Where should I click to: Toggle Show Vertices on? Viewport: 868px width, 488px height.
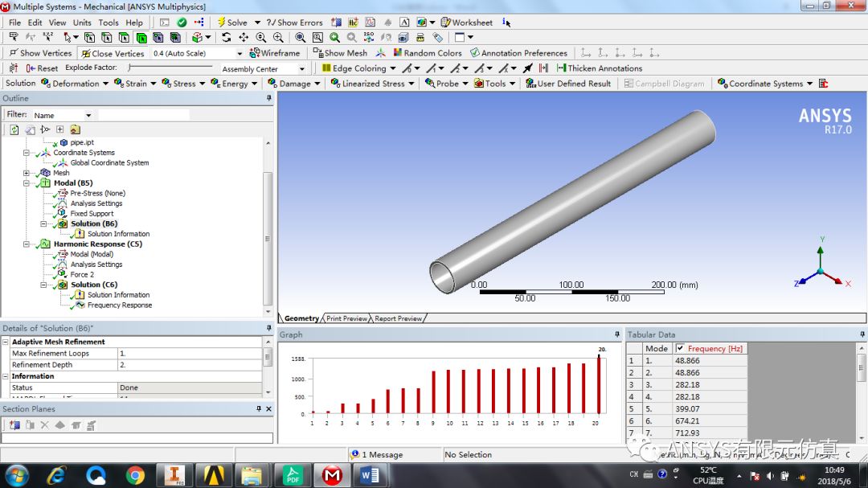point(40,52)
